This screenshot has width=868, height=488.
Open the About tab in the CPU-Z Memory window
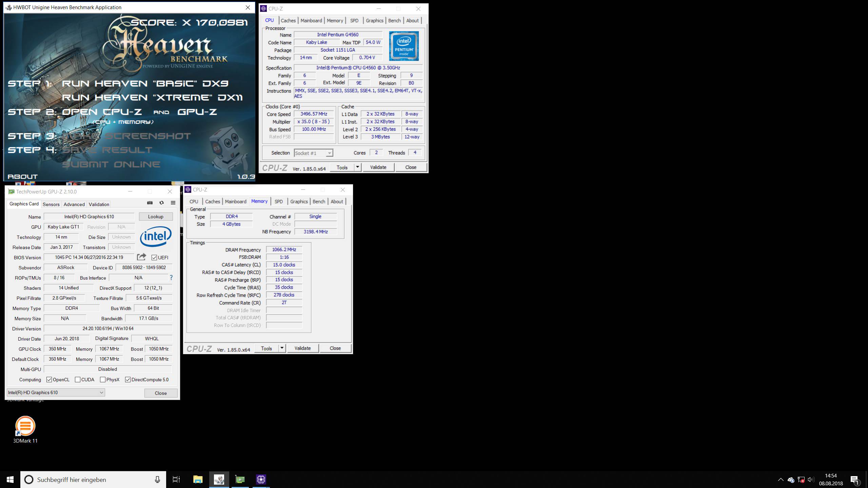pos(337,202)
